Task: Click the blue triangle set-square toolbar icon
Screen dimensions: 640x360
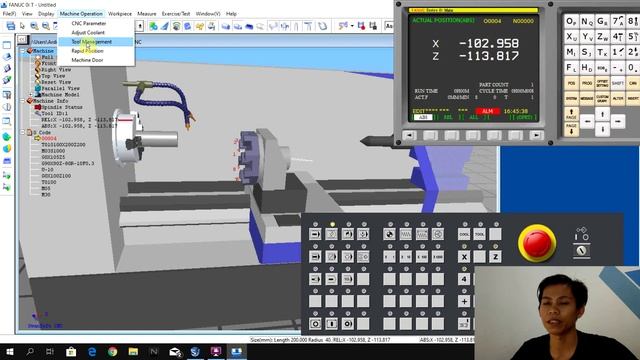Action: click(x=164, y=26)
